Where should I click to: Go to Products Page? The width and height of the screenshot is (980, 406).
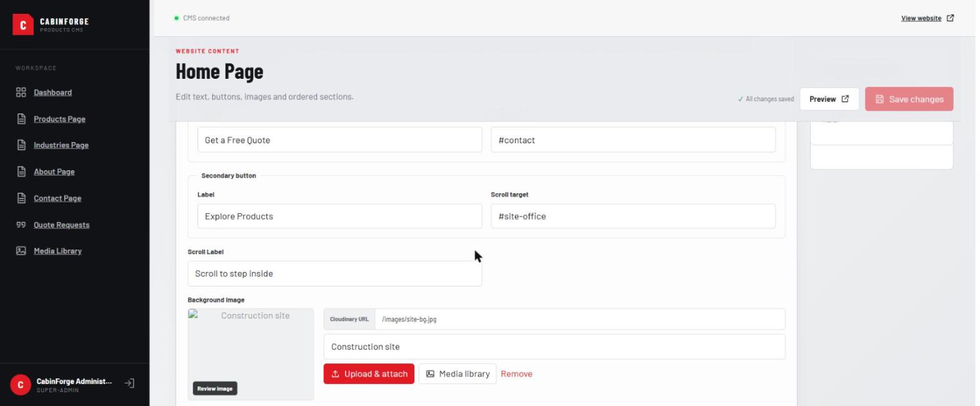click(x=59, y=119)
